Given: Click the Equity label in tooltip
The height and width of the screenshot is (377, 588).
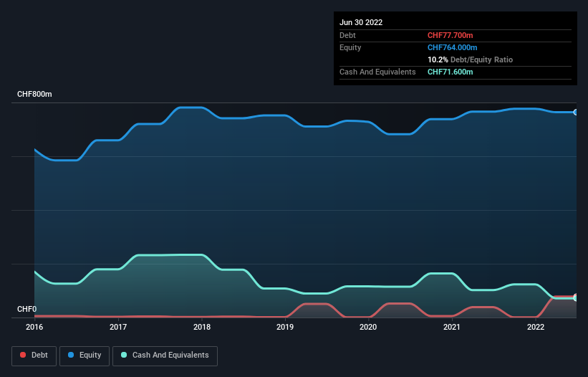Looking at the screenshot, I should click(350, 47).
